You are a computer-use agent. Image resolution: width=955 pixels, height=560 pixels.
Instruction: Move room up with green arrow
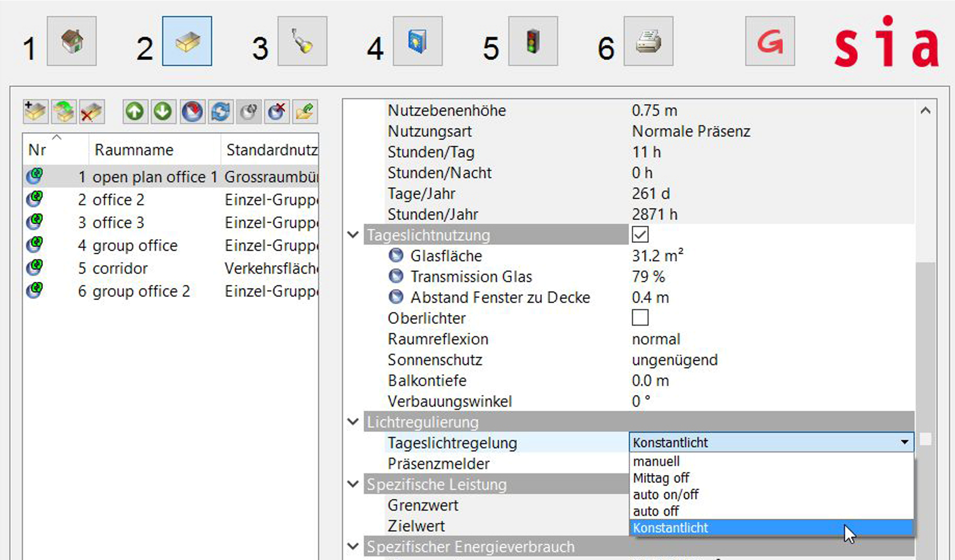tap(135, 111)
